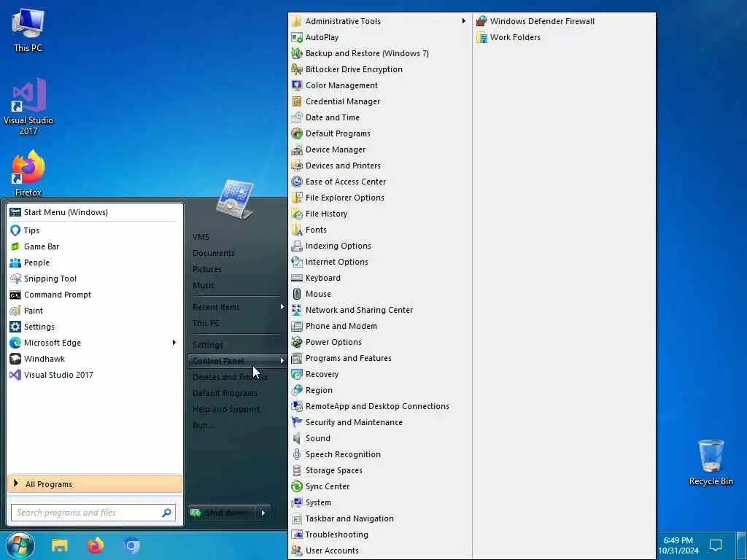Expand the Microsoft Edge jump list arrow
This screenshot has height=560, width=747.
pyautogui.click(x=174, y=343)
